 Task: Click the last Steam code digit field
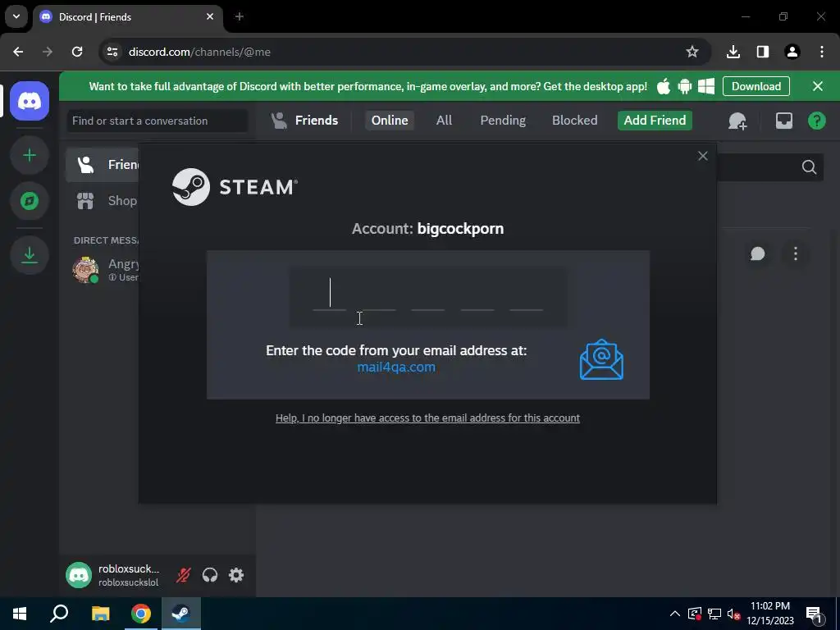pyautogui.click(x=526, y=294)
